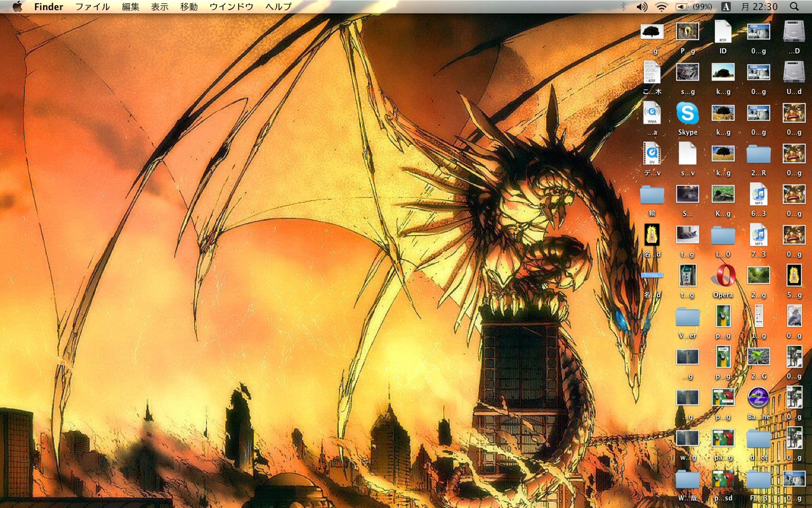812x508 pixels.
Task: Click the Bluetooth status icon
Action: 623,6
